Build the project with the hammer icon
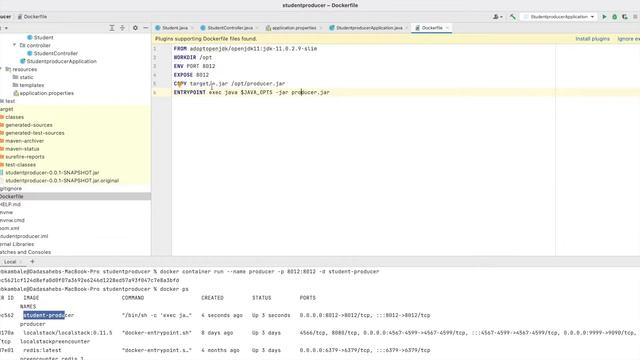The height and width of the screenshot is (360, 640). 513,17
